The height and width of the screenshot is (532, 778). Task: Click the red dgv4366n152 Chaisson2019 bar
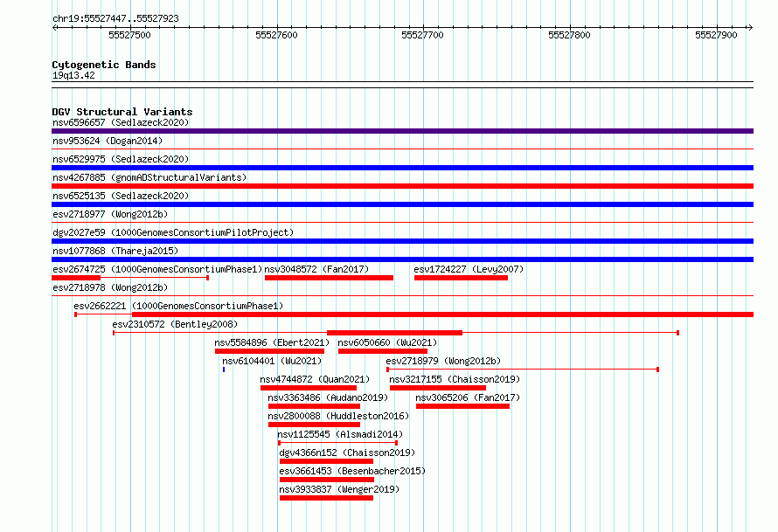(x=326, y=461)
